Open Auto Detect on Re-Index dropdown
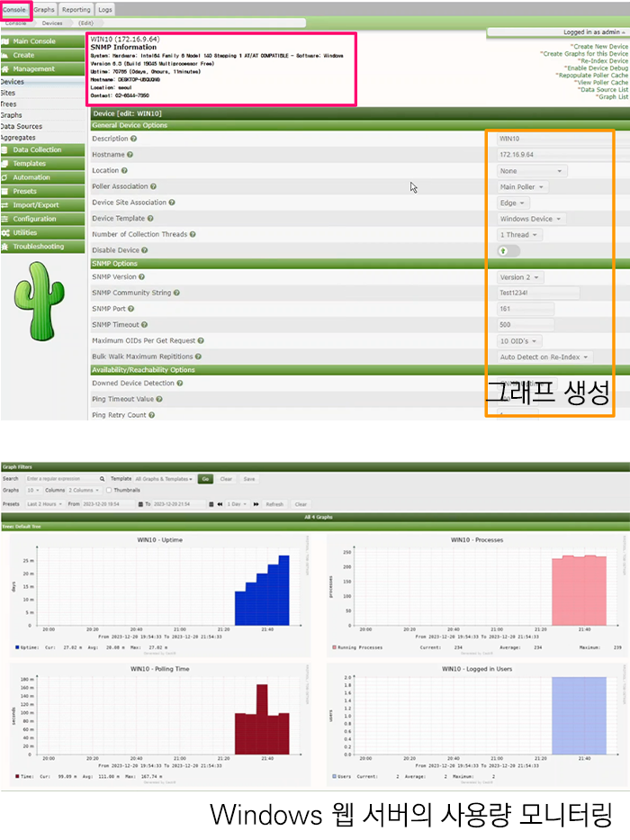630x840 pixels. click(x=544, y=357)
